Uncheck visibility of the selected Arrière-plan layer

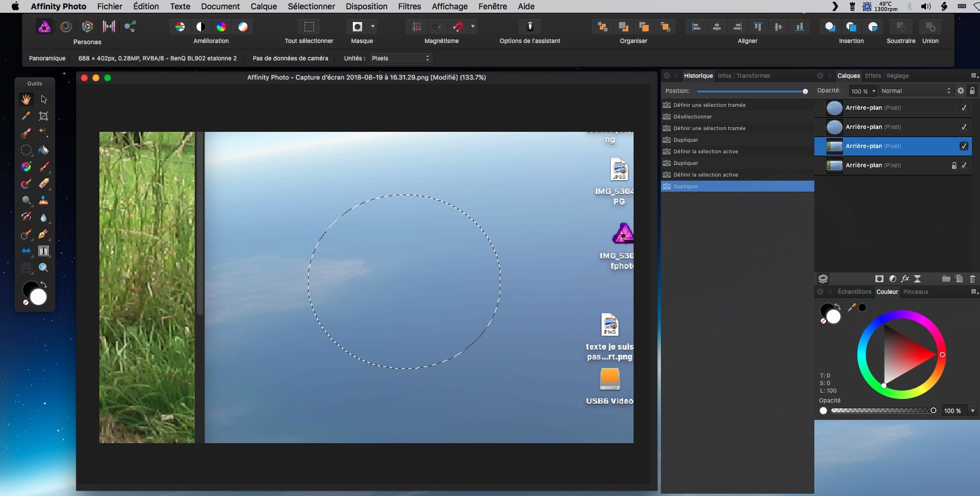[x=964, y=146]
